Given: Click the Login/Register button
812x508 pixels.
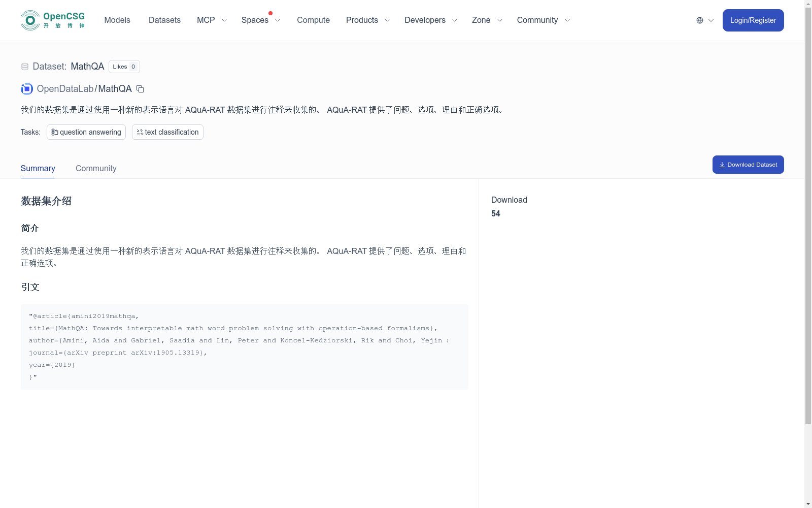Looking at the screenshot, I should pyautogui.click(x=753, y=20).
